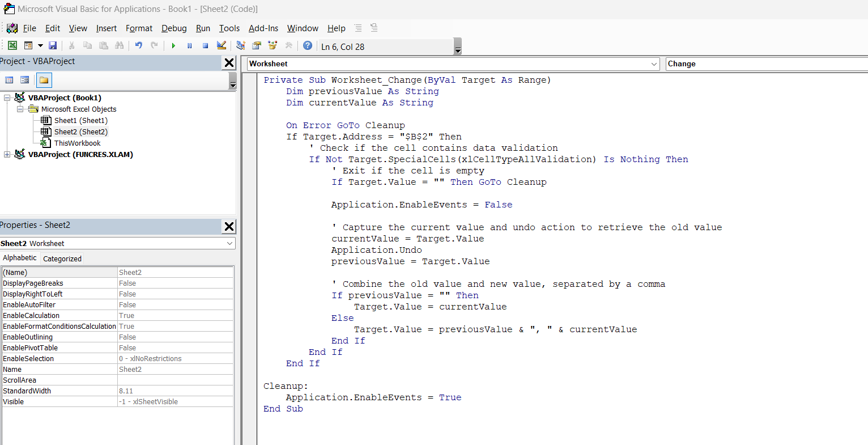Click the DisplayPageBreaks property value
The height and width of the screenshot is (445, 868).
pyautogui.click(x=175, y=283)
